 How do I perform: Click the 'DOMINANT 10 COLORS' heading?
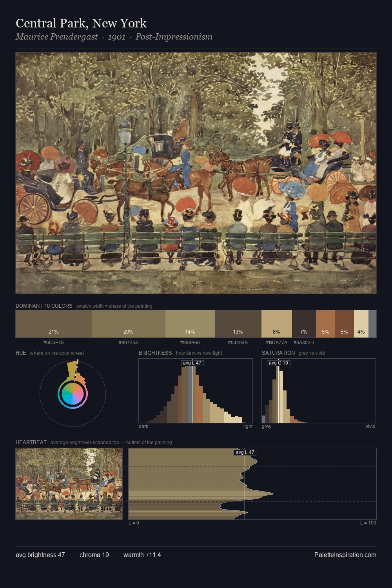tap(44, 306)
